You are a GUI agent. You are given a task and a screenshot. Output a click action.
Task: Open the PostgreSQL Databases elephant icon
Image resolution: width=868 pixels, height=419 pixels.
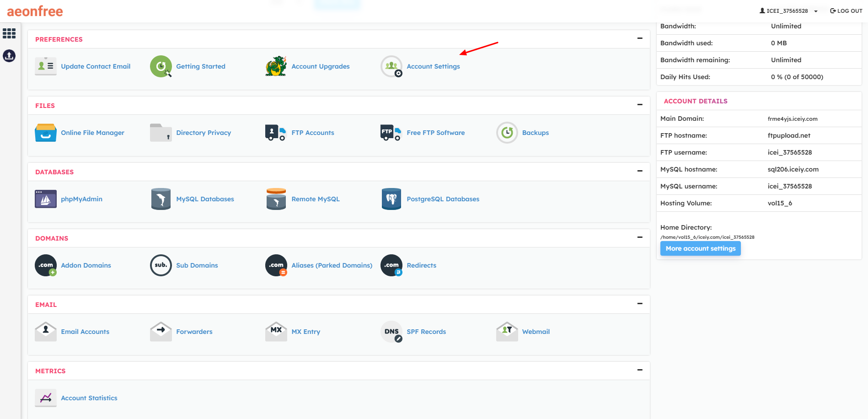pyautogui.click(x=391, y=199)
